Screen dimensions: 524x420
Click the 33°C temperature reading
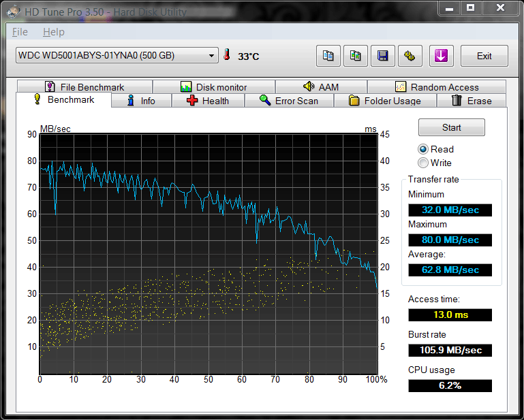(248, 56)
